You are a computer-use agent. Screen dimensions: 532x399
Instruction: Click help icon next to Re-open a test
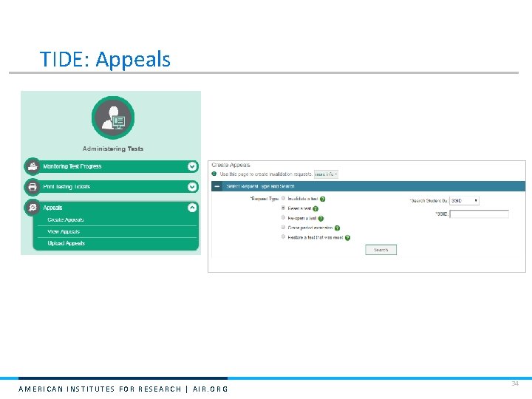tap(321, 219)
